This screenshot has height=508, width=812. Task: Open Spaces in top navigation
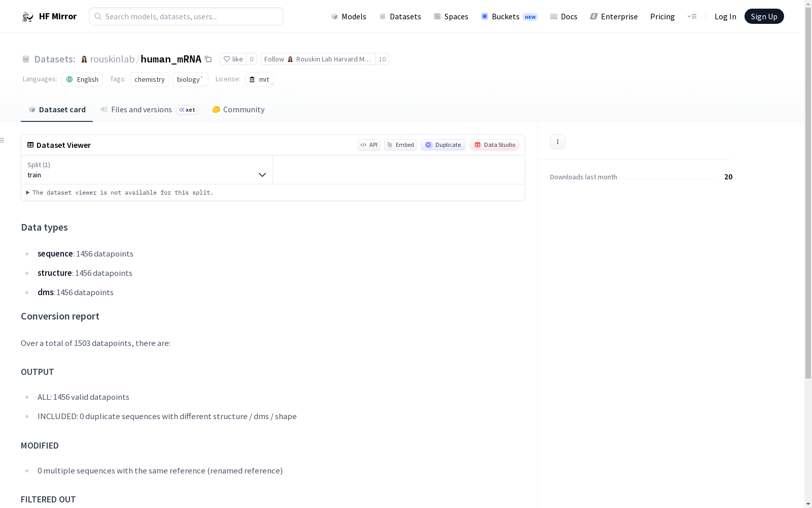[451, 17]
